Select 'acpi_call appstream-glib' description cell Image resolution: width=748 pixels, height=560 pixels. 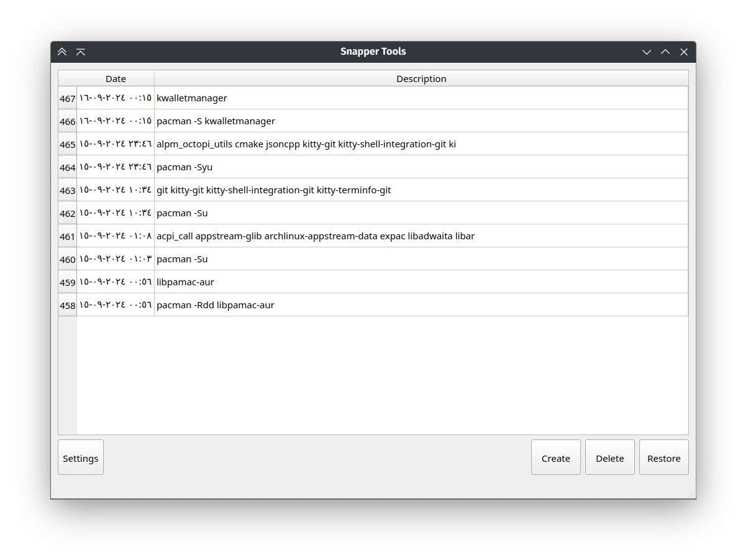point(421,236)
